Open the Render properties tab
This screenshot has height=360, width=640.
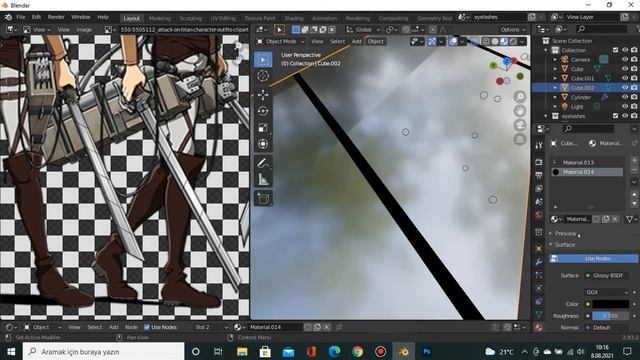(x=539, y=162)
